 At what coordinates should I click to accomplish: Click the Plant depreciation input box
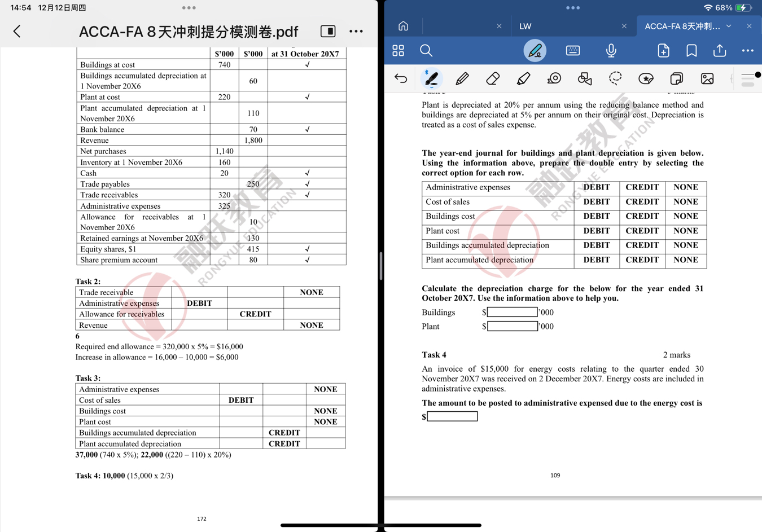pos(512,326)
